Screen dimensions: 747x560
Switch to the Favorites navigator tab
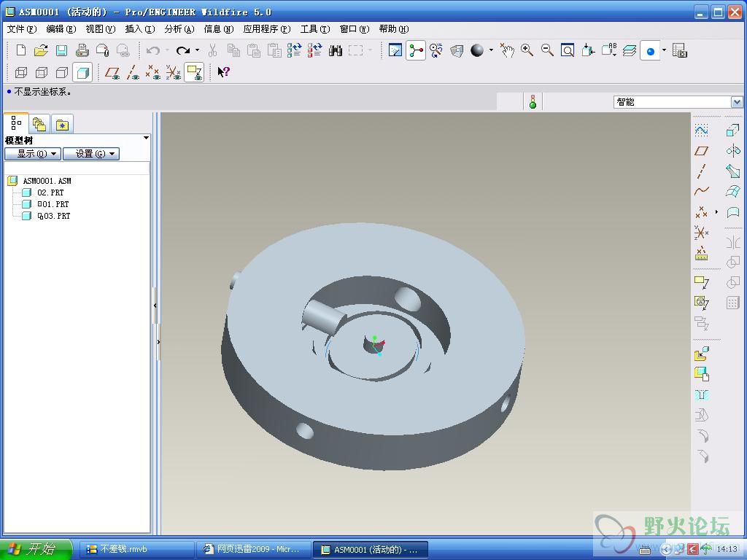(62, 125)
